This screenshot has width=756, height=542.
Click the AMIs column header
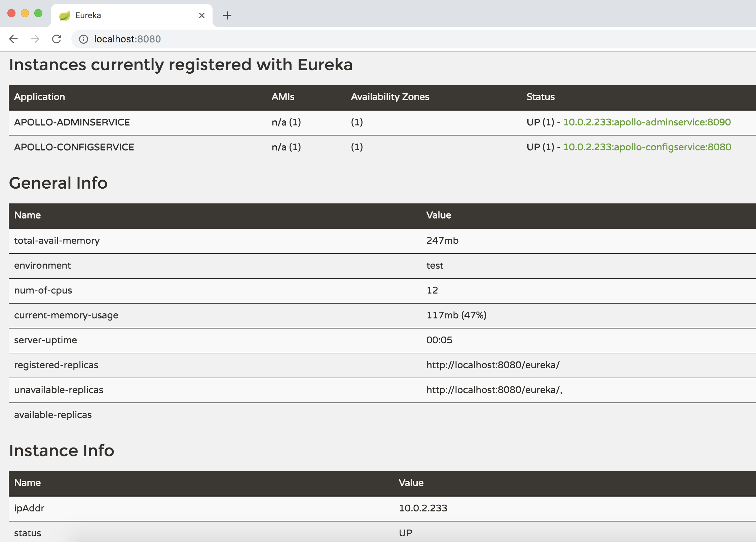coord(283,97)
